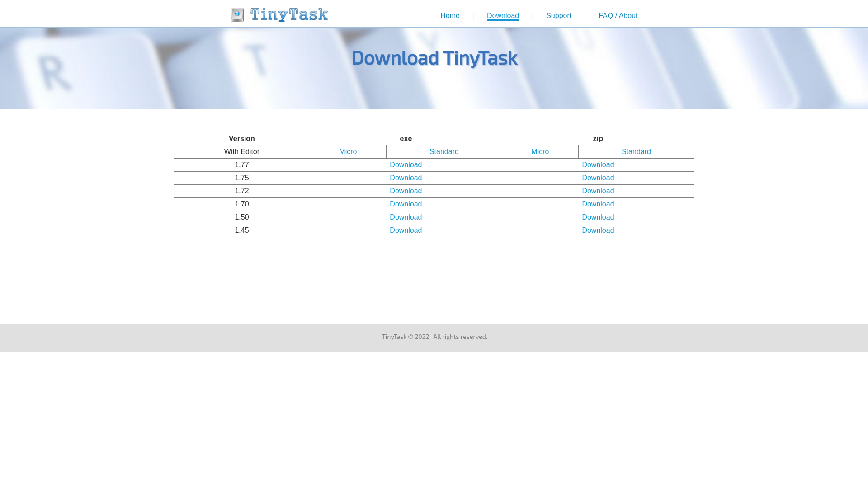
Task: Click the 1.70 version cell
Action: [x=242, y=204]
